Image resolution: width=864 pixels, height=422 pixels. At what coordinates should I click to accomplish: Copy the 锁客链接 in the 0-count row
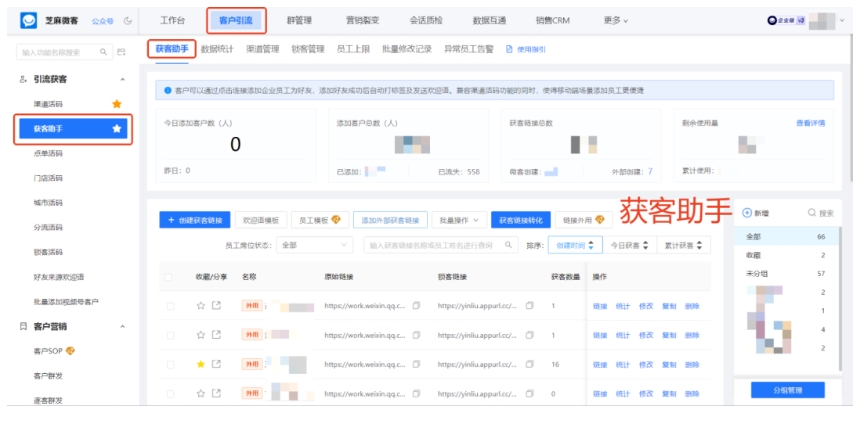click(x=530, y=393)
